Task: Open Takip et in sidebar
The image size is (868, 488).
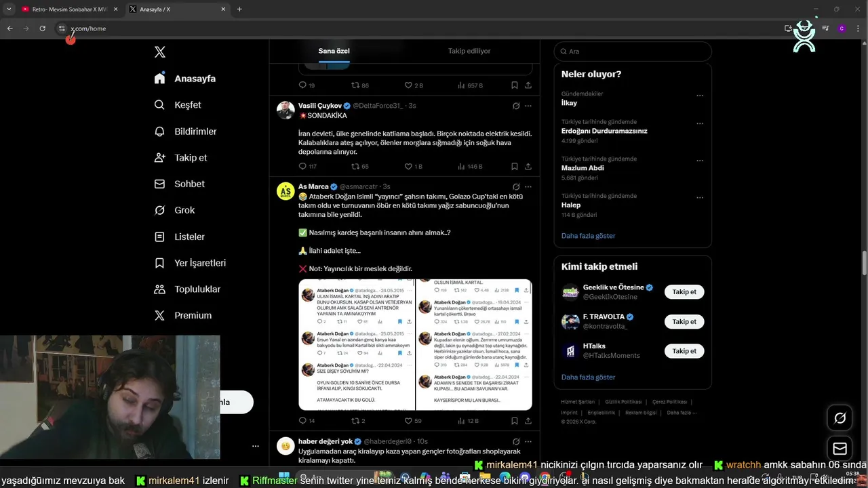Action: point(180,157)
